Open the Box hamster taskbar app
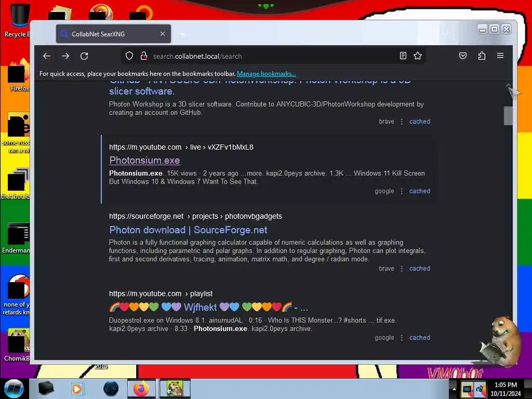532x399 pixels. click(x=175, y=389)
